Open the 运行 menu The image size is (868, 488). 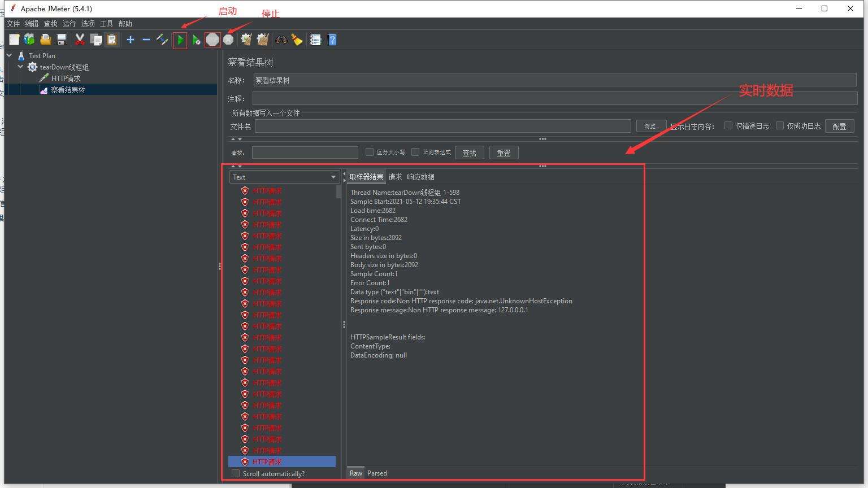point(69,24)
